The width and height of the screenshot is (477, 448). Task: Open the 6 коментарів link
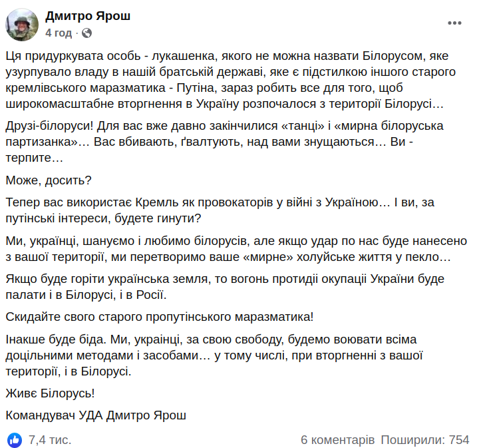point(338,439)
